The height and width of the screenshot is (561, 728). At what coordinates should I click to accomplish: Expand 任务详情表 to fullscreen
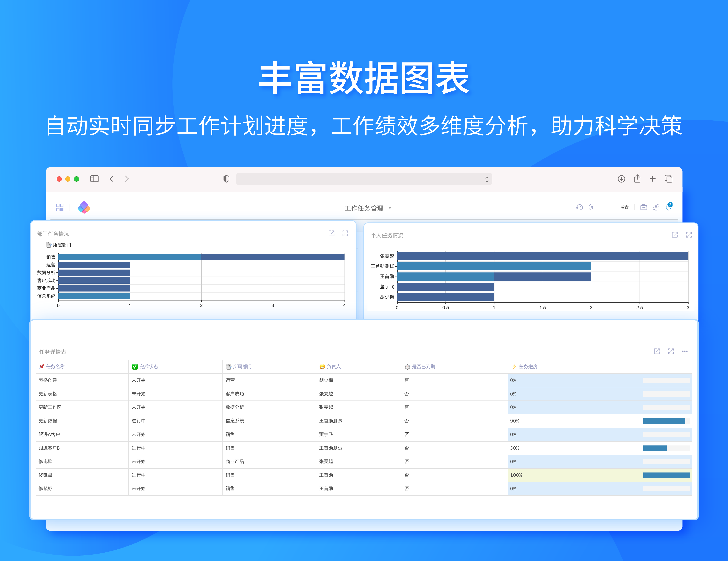(x=671, y=351)
